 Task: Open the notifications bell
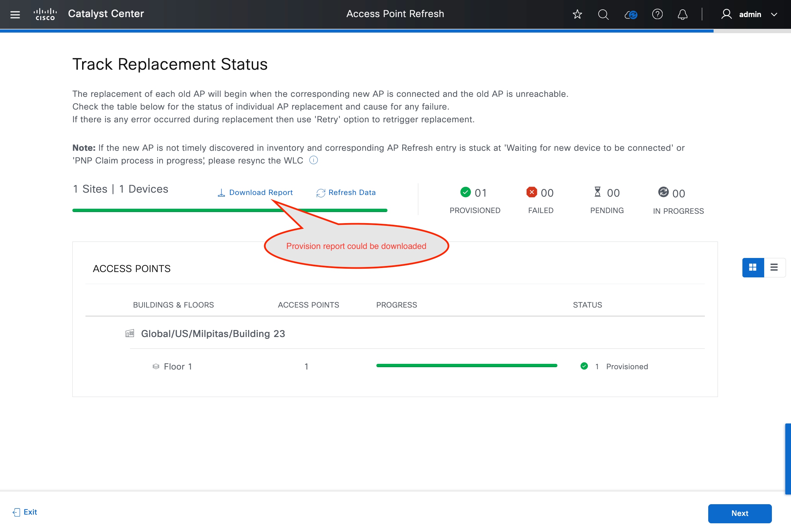coord(682,15)
